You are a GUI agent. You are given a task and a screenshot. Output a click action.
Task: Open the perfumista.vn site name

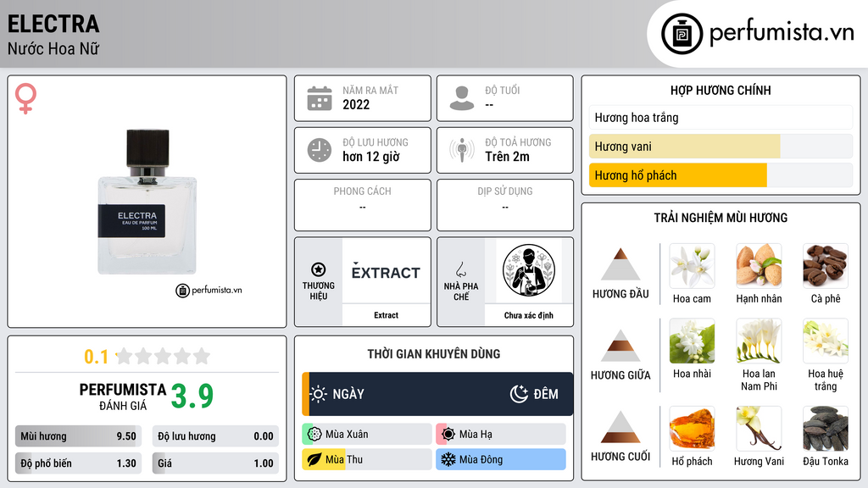click(x=782, y=32)
